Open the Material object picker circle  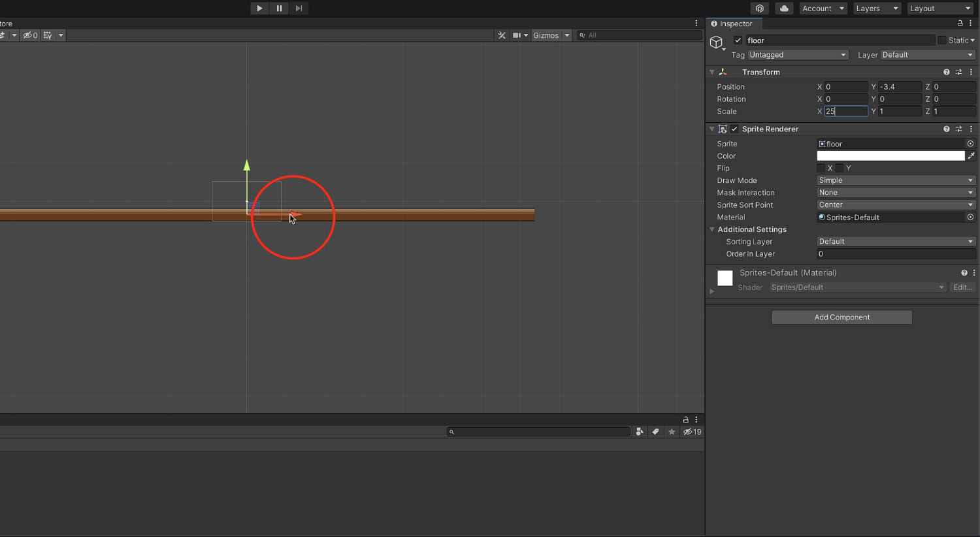click(x=970, y=218)
